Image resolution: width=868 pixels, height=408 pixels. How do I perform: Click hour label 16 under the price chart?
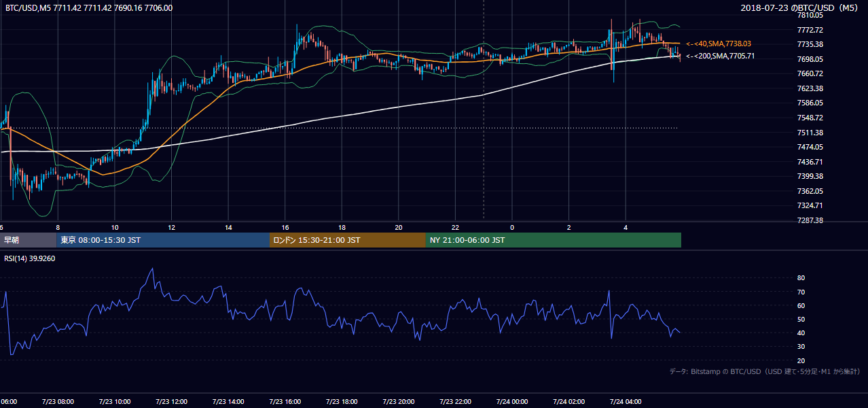285,228
